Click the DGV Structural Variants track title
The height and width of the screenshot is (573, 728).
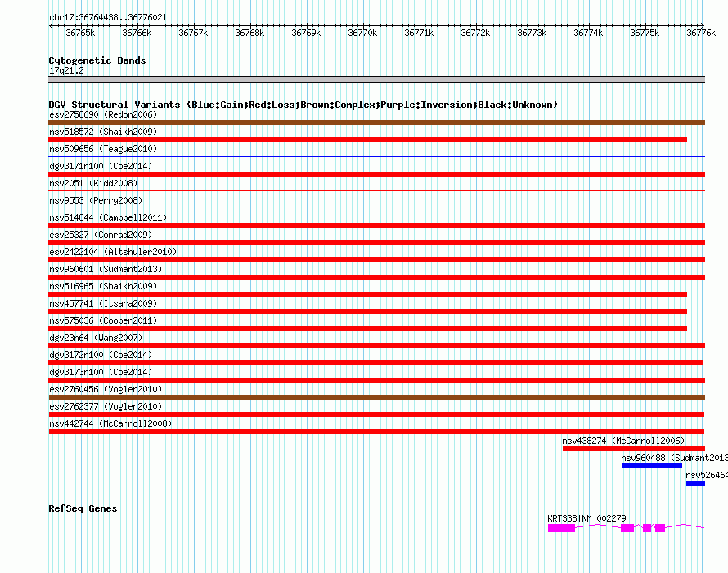pyautogui.click(x=303, y=105)
